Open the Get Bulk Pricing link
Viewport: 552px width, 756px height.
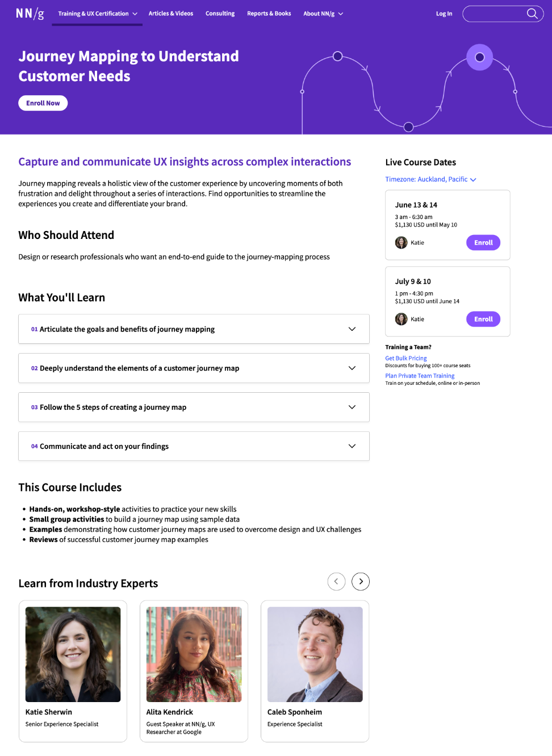click(x=406, y=358)
